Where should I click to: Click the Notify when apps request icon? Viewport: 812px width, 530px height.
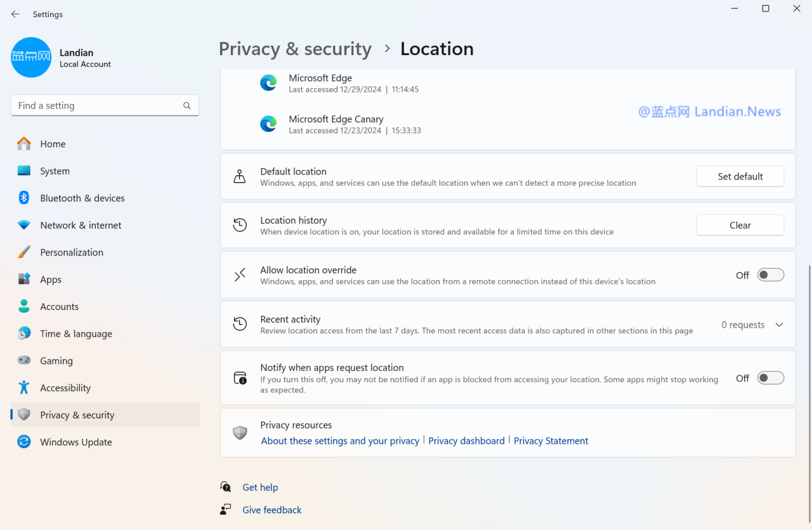[x=240, y=378]
